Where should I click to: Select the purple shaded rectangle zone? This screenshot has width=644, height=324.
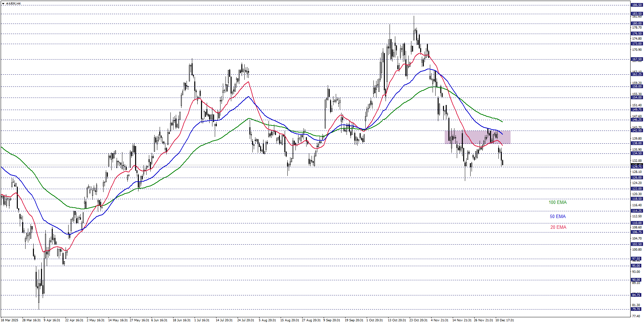[477, 137]
